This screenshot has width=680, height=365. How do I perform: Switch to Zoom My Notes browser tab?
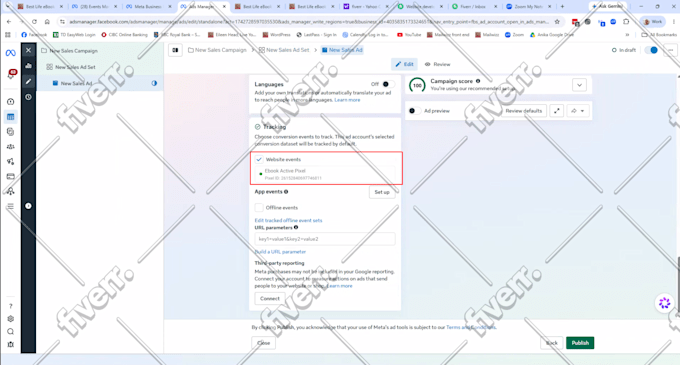(x=528, y=7)
